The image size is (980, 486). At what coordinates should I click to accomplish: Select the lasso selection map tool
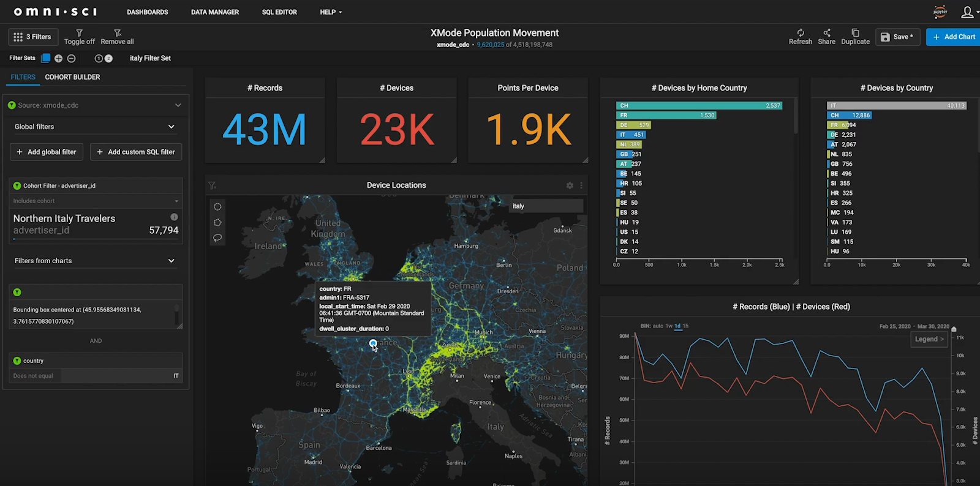pos(217,237)
